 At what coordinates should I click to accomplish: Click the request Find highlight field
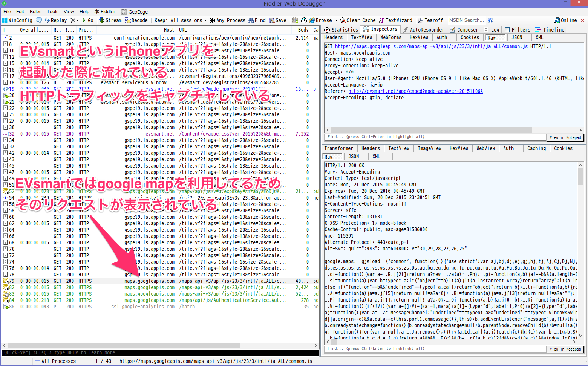[435, 137]
